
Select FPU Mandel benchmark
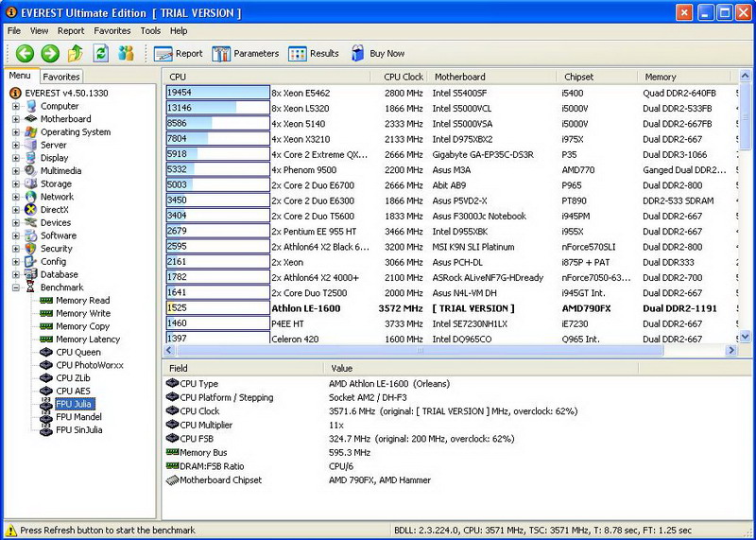click(x=78, y=417)
